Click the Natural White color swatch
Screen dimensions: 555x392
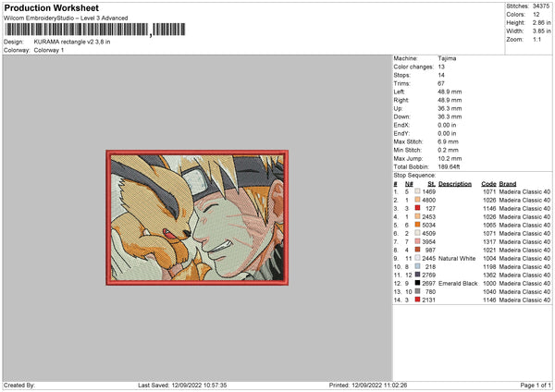[x=418, y=258]
